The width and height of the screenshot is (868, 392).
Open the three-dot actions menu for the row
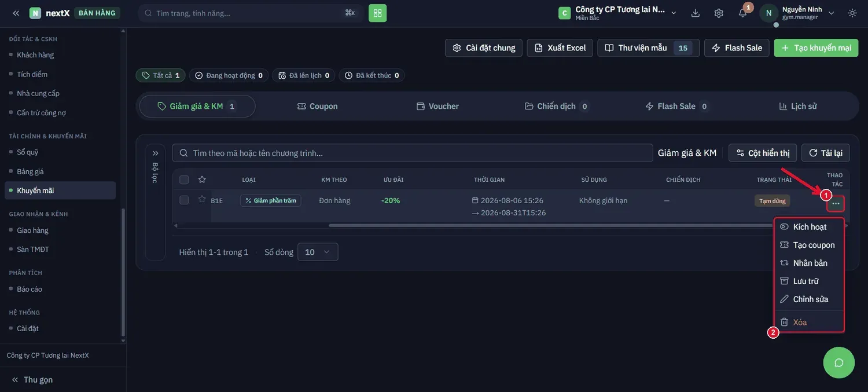pyautogui.click(x=836, y=203)
